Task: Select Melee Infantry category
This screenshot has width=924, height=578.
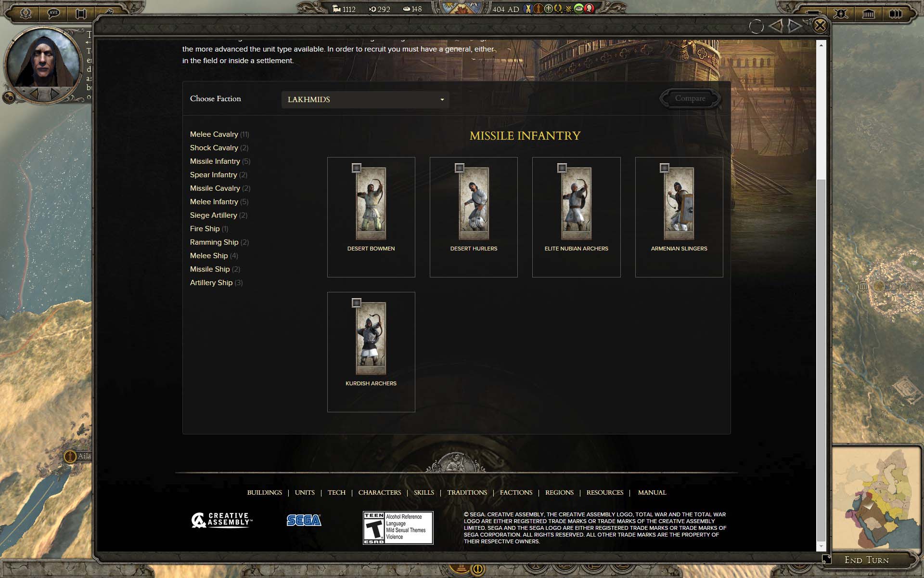Action: [219, 202]
